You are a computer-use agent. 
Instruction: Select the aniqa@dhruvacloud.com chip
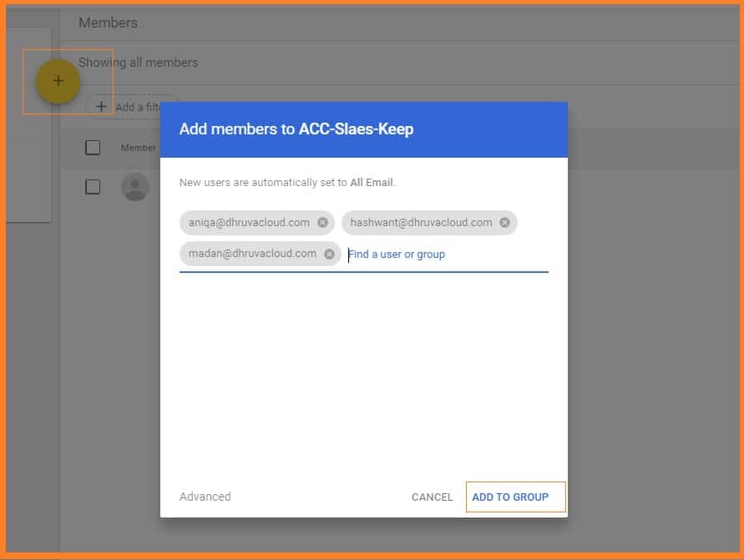249,223
